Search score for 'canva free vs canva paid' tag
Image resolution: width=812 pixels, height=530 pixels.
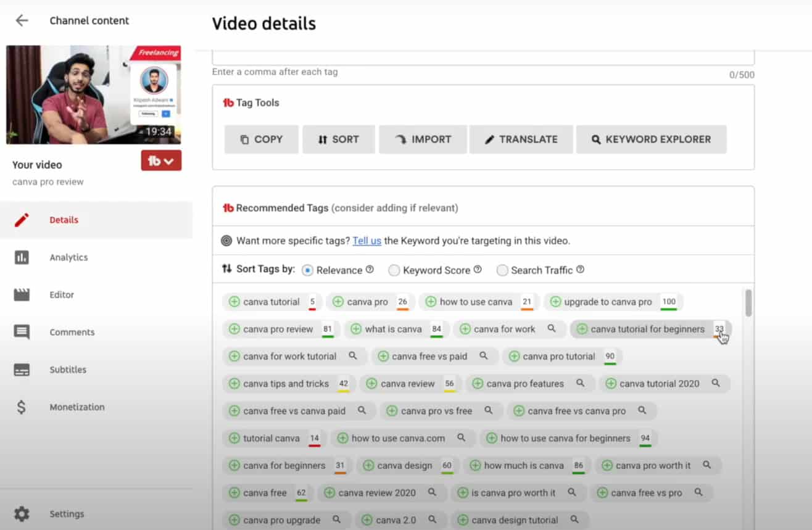coord(362,410)
